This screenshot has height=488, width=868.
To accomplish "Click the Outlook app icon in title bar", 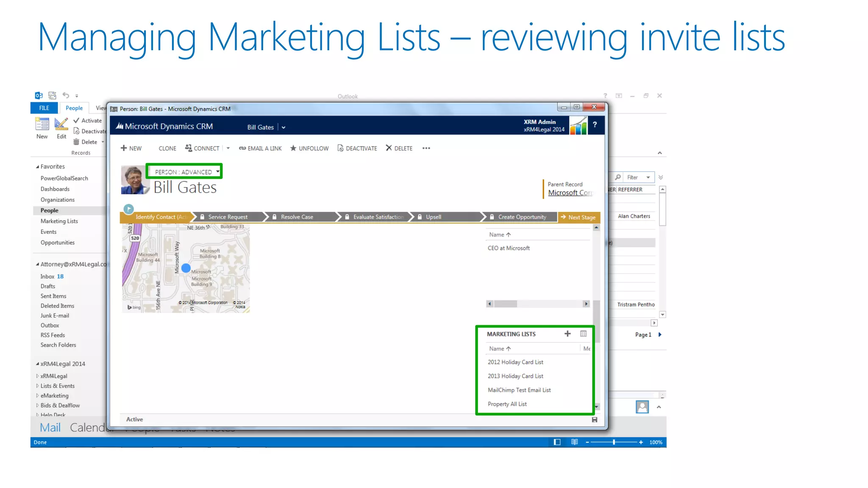I will 39,95.
